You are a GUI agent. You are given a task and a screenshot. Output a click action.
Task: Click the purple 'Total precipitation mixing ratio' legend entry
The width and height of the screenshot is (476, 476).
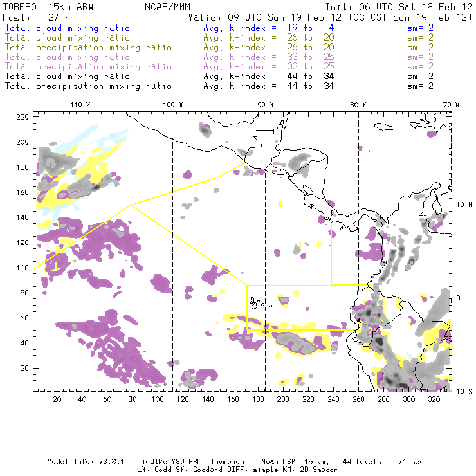click(88, 67)
